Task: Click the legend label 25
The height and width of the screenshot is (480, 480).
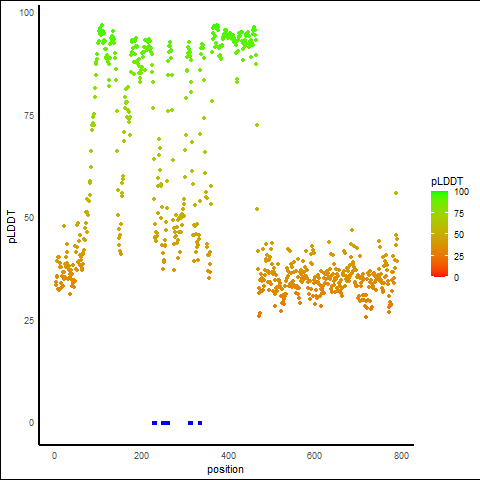Action: [x=459, y=256]
